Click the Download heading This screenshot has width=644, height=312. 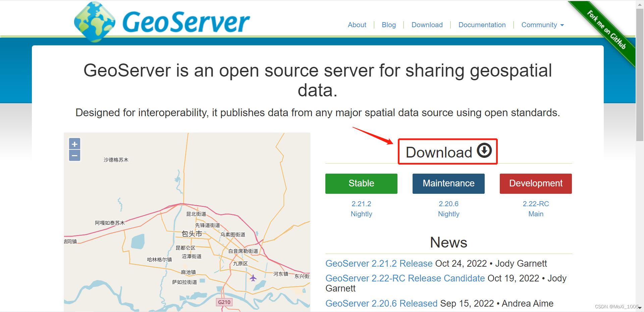pos(439,152)
